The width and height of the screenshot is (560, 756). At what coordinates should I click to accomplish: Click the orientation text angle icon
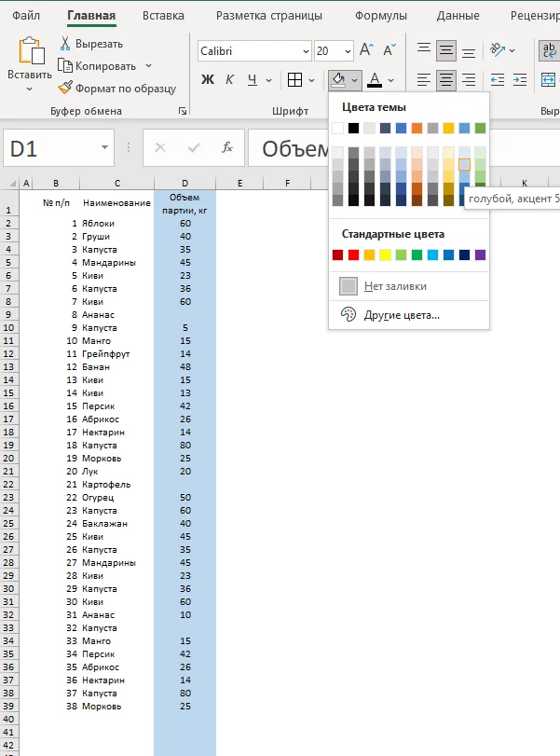(x=498, y=49)
